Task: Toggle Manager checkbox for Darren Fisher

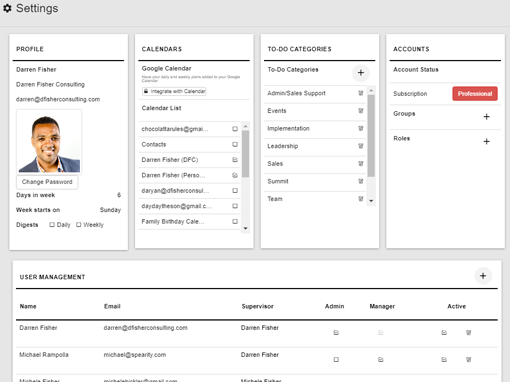Action: pos(381,333)
